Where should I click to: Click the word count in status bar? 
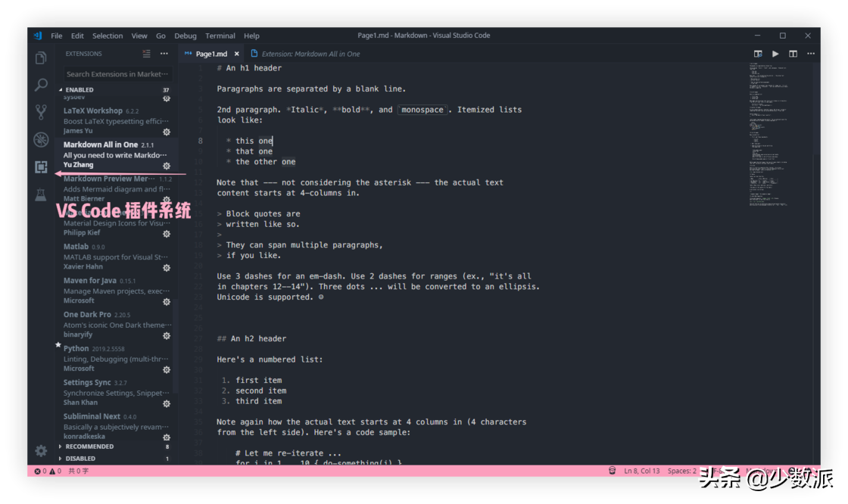[x=79, y=471]
